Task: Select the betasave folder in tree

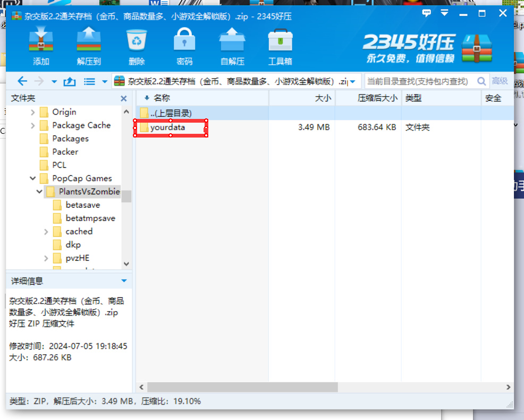Action: (x=82, y=205)
